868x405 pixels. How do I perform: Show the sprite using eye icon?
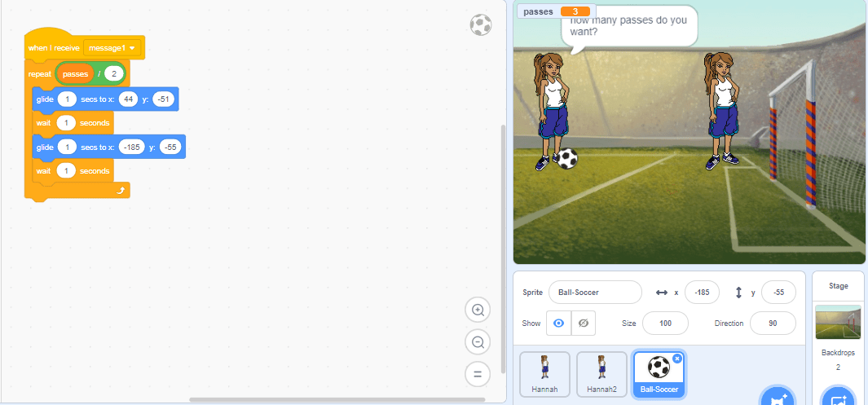(558, 324)
